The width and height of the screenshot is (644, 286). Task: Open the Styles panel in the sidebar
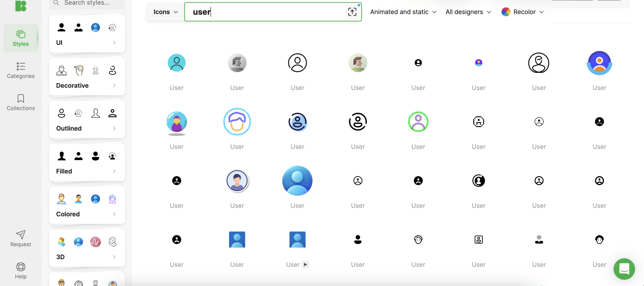[20, 38]
